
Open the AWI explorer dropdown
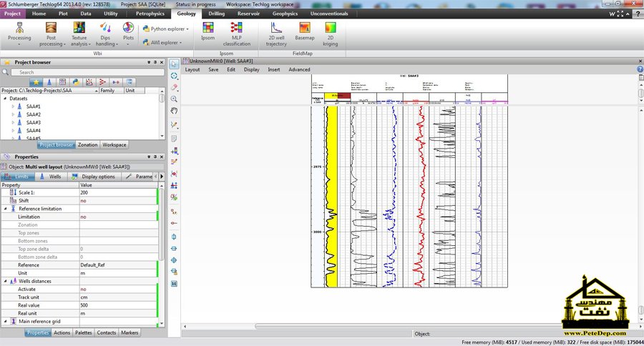pyautogui.click(x=162, y=42)
